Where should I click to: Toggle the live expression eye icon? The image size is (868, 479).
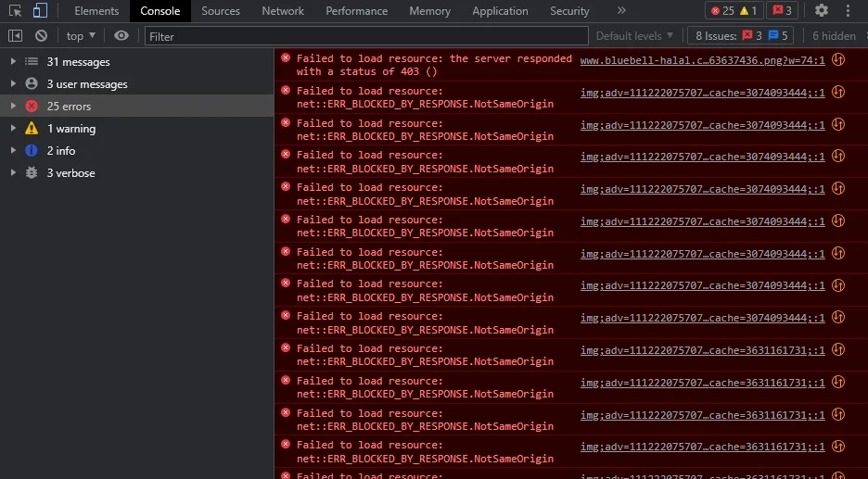121,36
